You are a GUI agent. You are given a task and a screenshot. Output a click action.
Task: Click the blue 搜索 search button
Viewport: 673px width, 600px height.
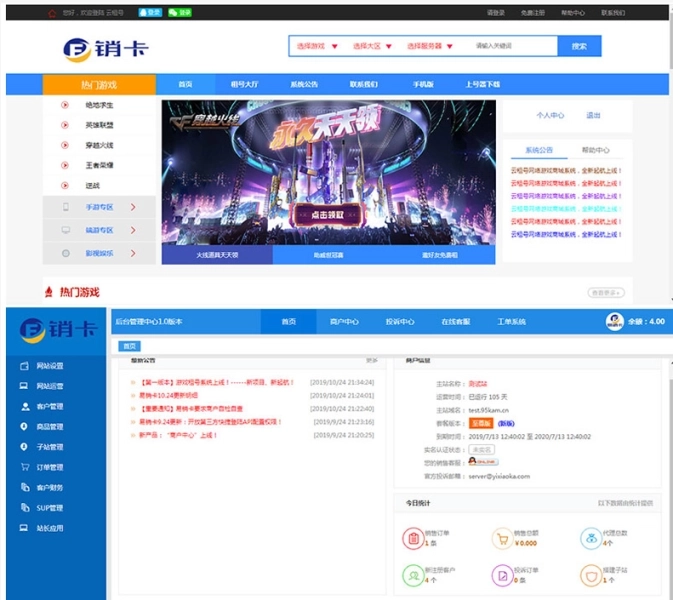pos(579,46)
